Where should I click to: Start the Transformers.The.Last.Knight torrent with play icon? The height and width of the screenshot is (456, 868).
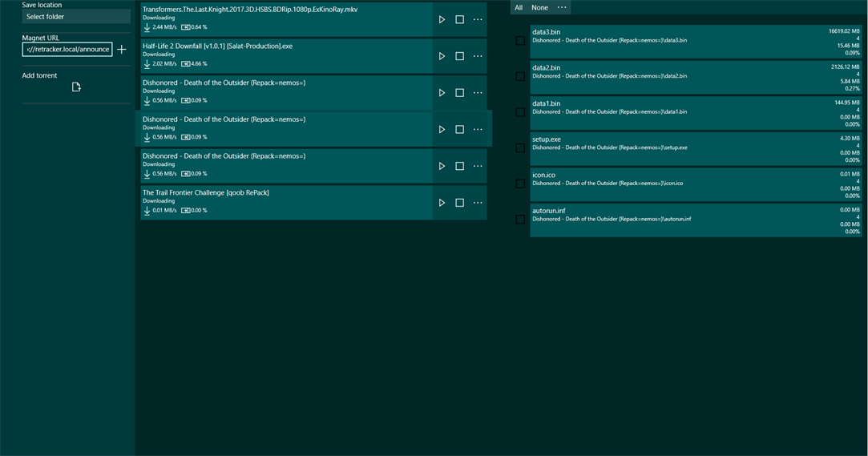pyautogui.click(x=442, y=19)
